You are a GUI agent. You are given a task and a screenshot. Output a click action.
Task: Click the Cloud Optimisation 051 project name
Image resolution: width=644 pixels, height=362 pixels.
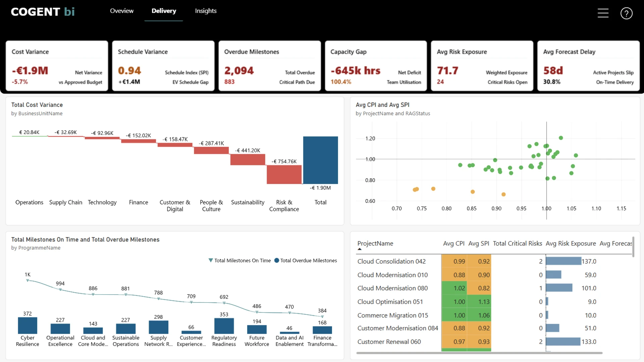pos(390,302)
